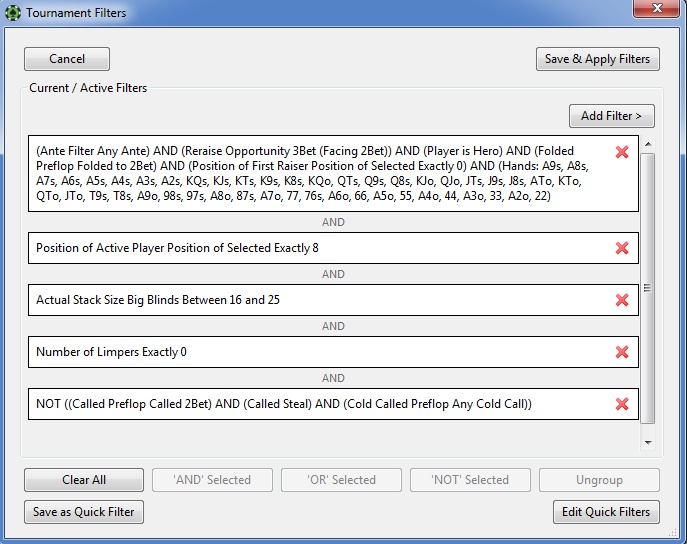
Task: Open Edit Quick Filters
Action: point(606,512)
